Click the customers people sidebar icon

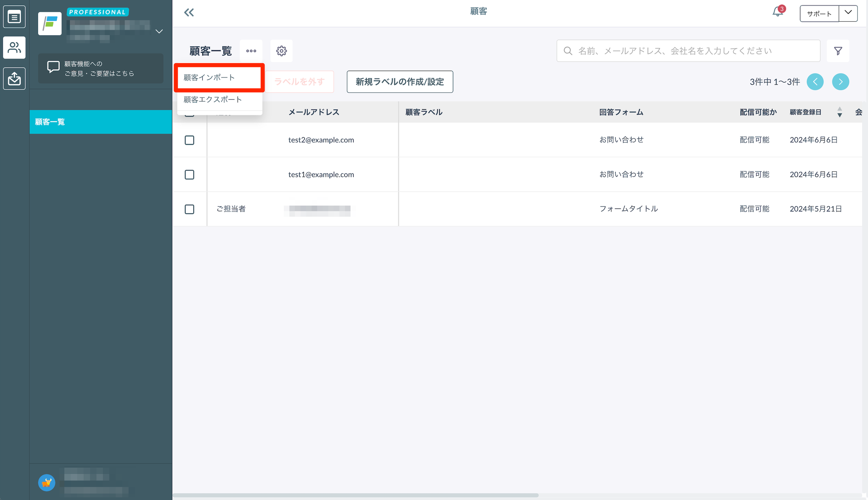(14, 47)
